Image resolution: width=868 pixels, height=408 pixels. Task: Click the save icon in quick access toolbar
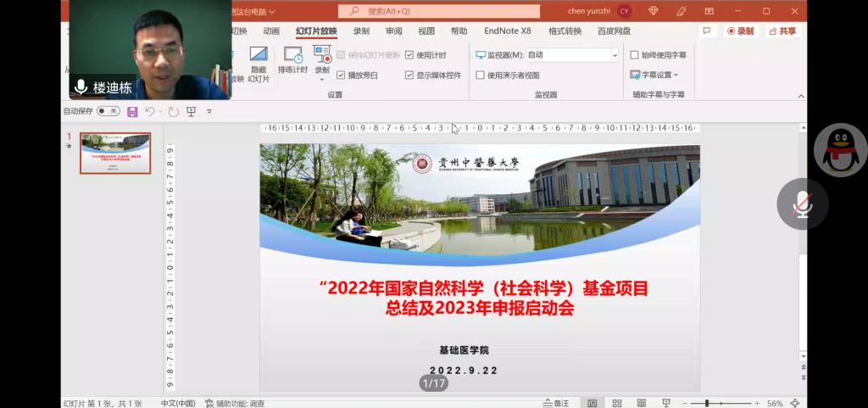click(132, 111)
